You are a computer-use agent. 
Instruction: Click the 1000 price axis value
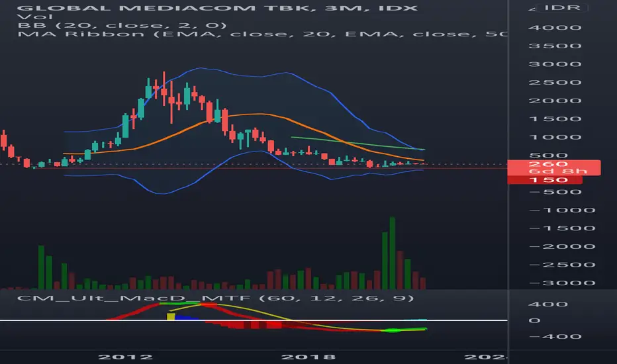pos(555,138)
